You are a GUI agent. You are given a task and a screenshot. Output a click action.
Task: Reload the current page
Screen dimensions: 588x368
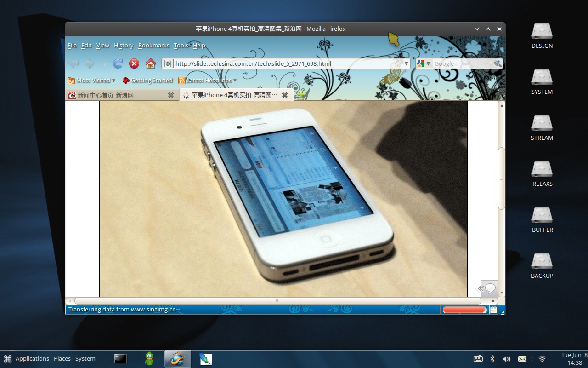[118, 63]
